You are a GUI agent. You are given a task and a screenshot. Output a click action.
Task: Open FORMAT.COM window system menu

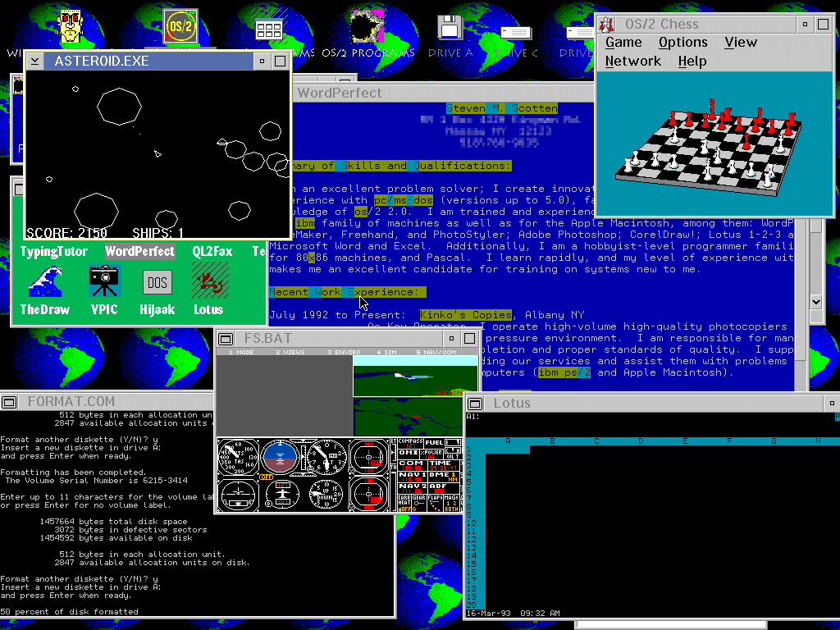[x=10, y=402]
